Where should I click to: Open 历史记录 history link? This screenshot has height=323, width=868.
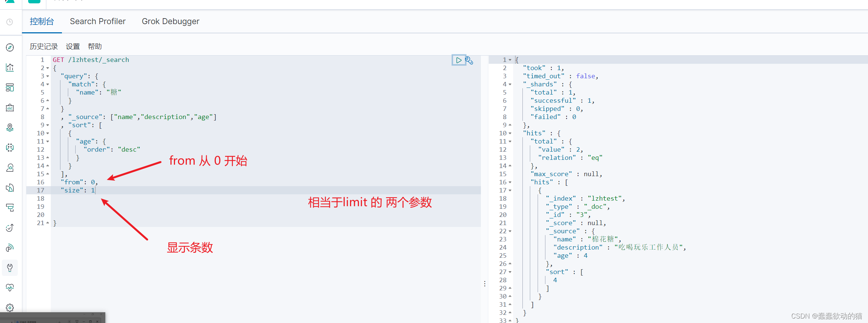coord(44,46)
